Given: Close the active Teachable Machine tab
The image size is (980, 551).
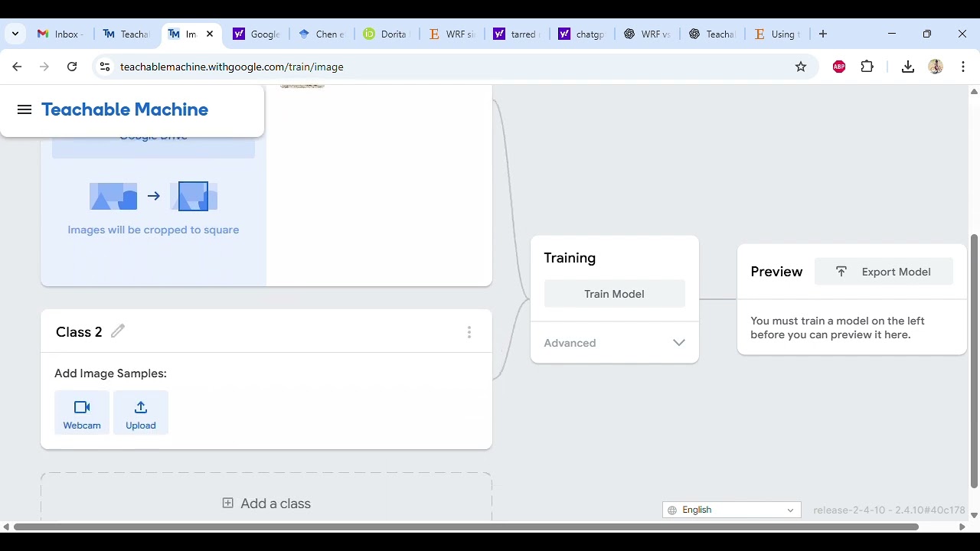Looking at the screenshot, I should (210, 34).
